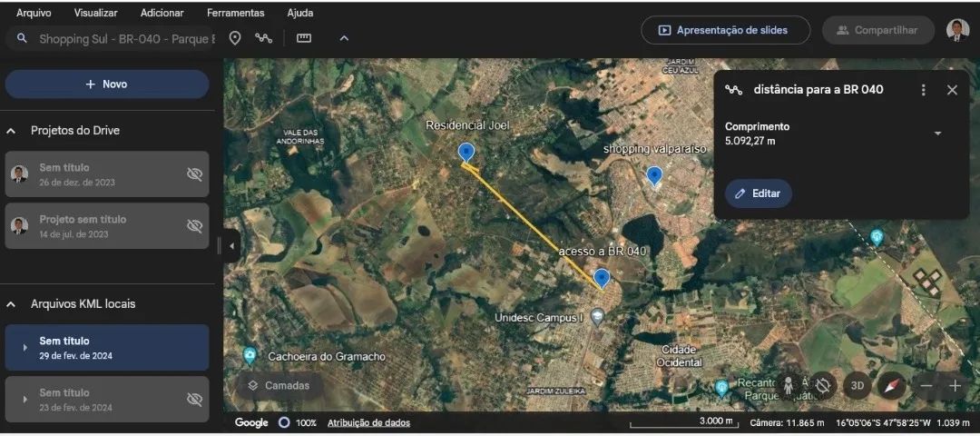Collapse the Arquivos KML locais section

point(11,304)
